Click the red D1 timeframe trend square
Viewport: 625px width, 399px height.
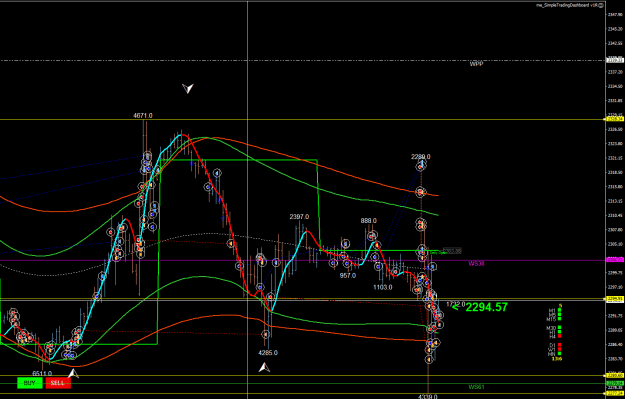(559, 345)
